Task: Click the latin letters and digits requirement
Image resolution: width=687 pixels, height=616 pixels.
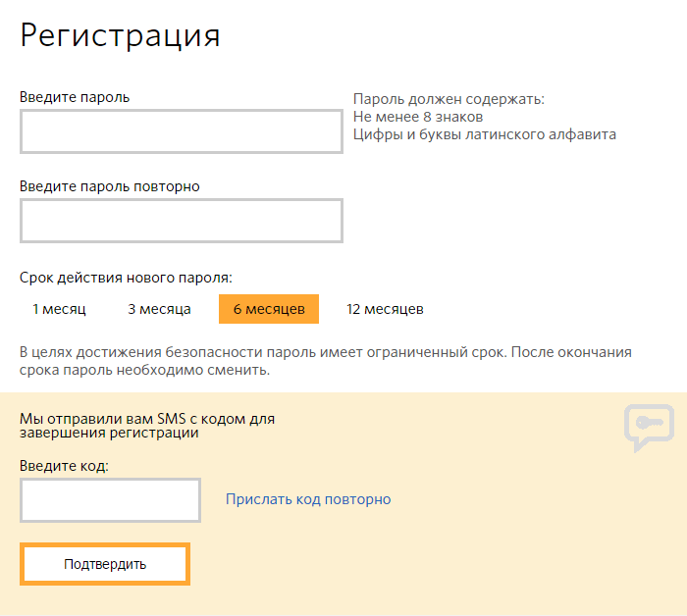Action: (x=485, y=134)
